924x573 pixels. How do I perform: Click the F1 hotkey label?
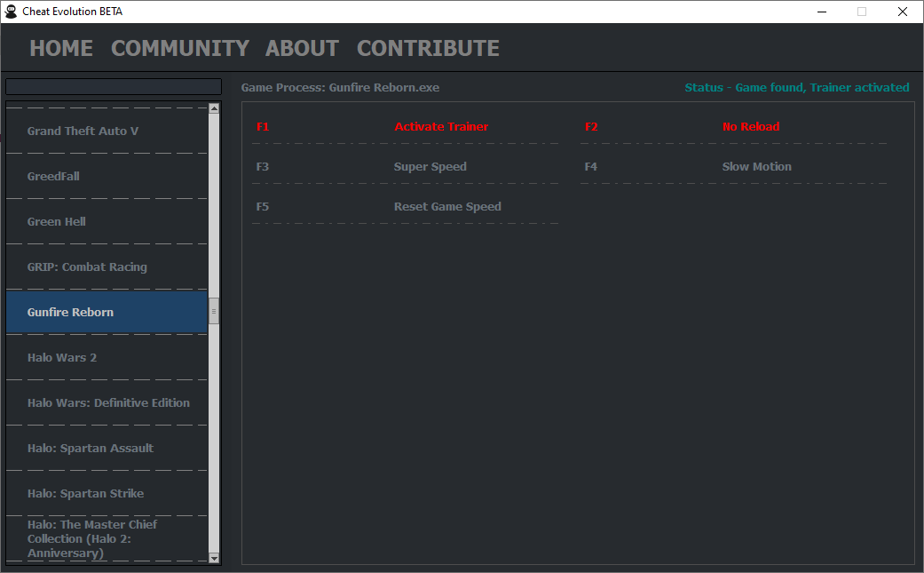pyautogui.click(x=263, y=127)
